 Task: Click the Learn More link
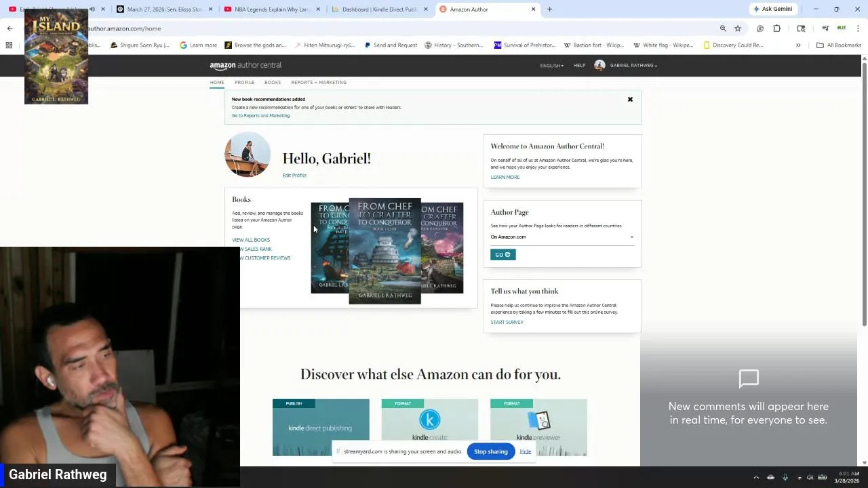505,178
